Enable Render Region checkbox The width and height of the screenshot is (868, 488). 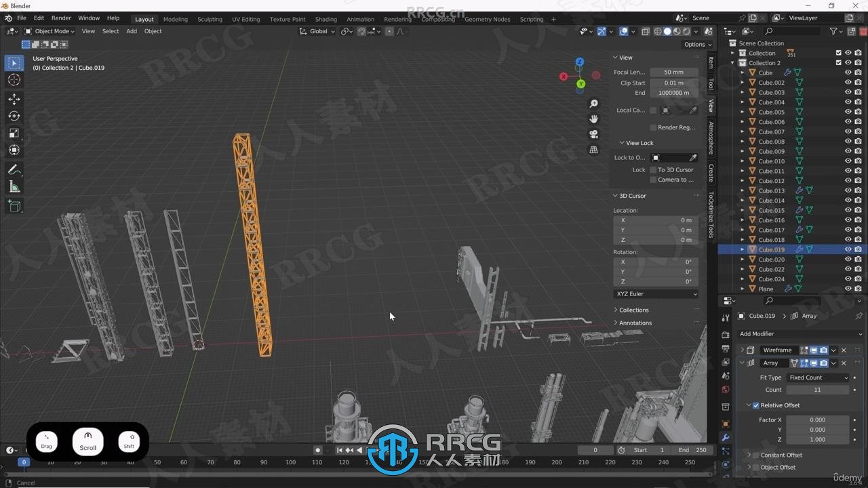pos(653,127)
